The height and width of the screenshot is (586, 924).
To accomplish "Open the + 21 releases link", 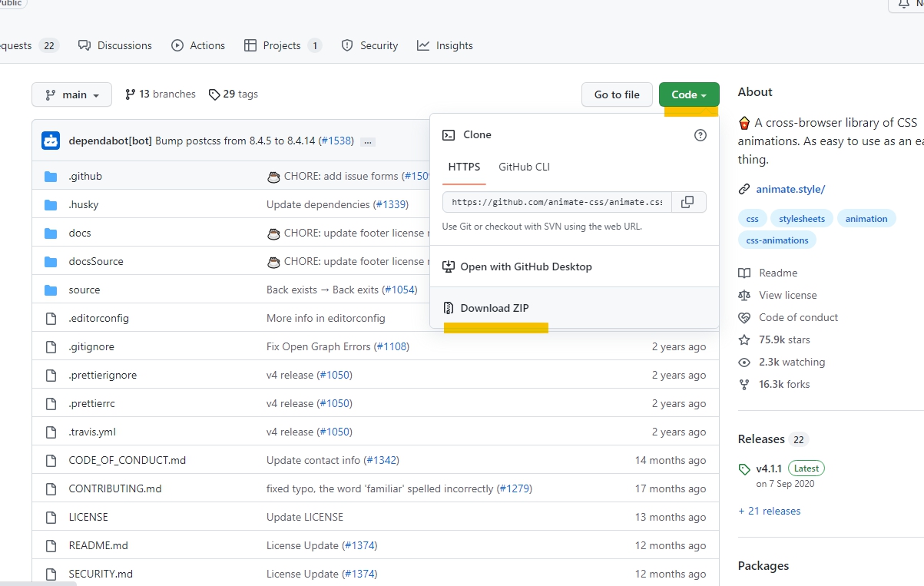I will pyautogui.click(x=769, y=511).
